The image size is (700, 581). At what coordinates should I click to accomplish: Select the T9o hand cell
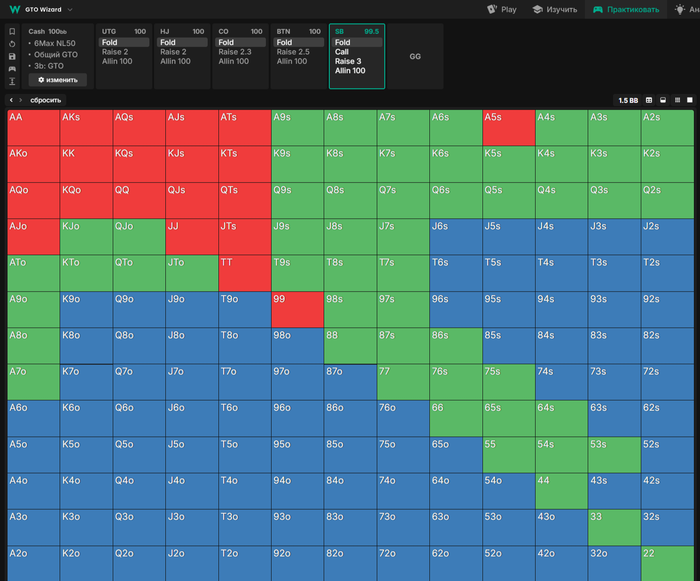(x=245, y=309)
